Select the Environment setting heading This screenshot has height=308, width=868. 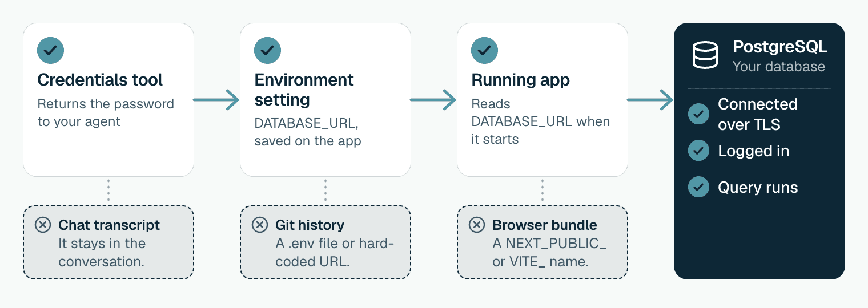[x=304, y=90]
